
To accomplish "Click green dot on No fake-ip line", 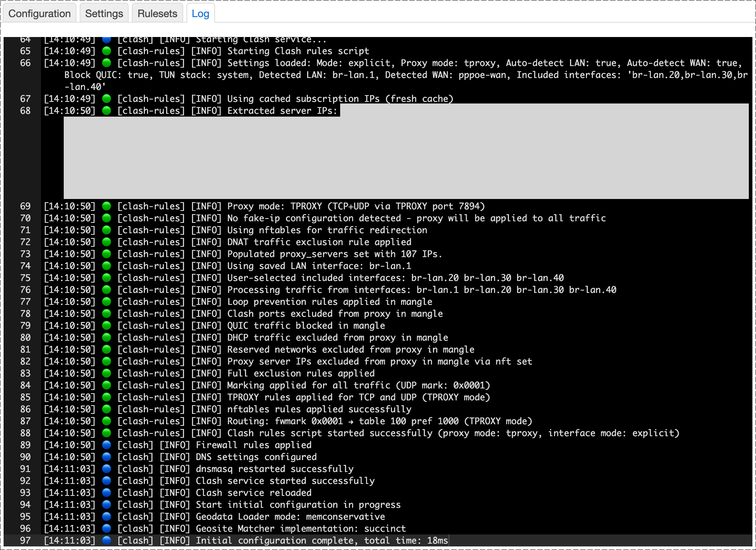I will [106, 218].
